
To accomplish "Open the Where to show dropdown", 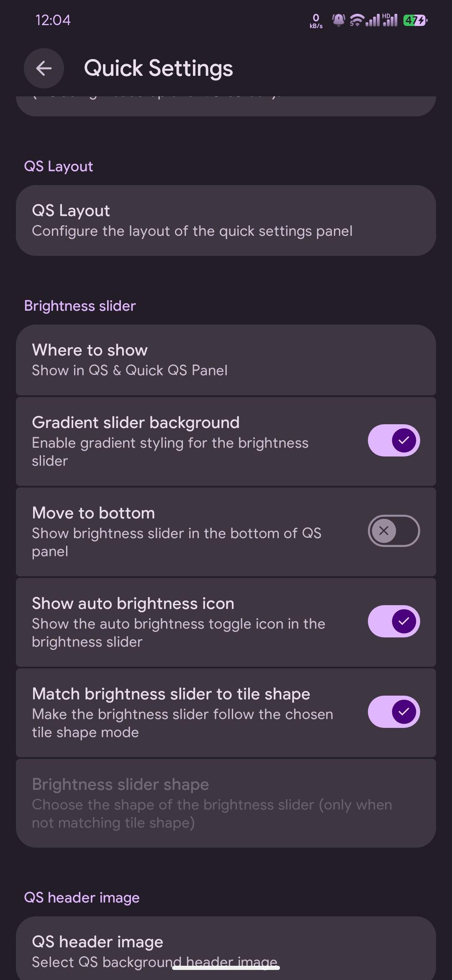I will pyautogui.click(x=226, y=360).
